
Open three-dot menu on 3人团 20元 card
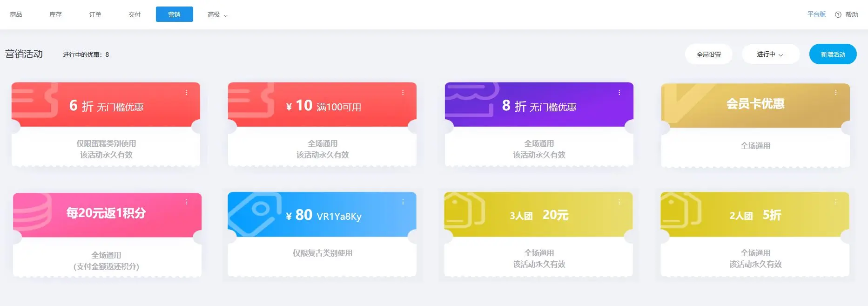(619, 202)
